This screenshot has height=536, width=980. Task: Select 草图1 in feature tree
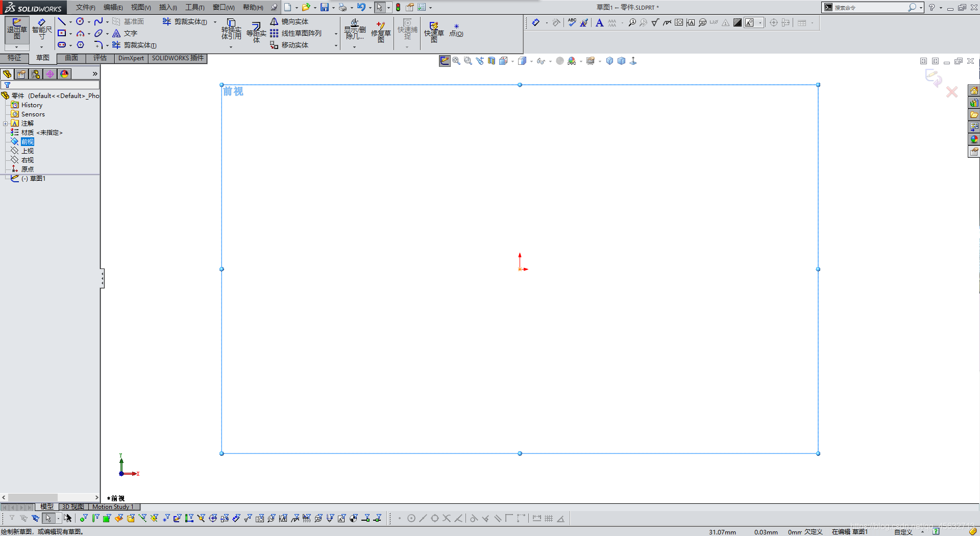[x=34, y=179]
